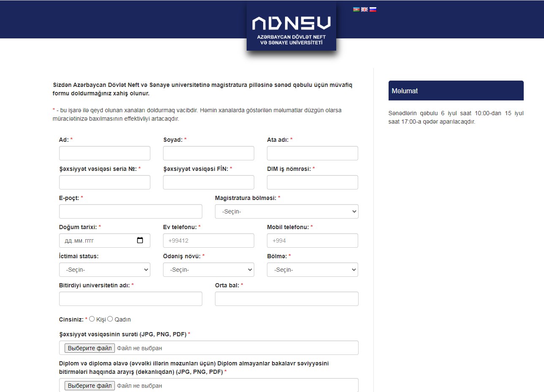This screenshot has width=544, height=392.
Task: Expand the İctimai status dropdown
Action: pos(104,270)
